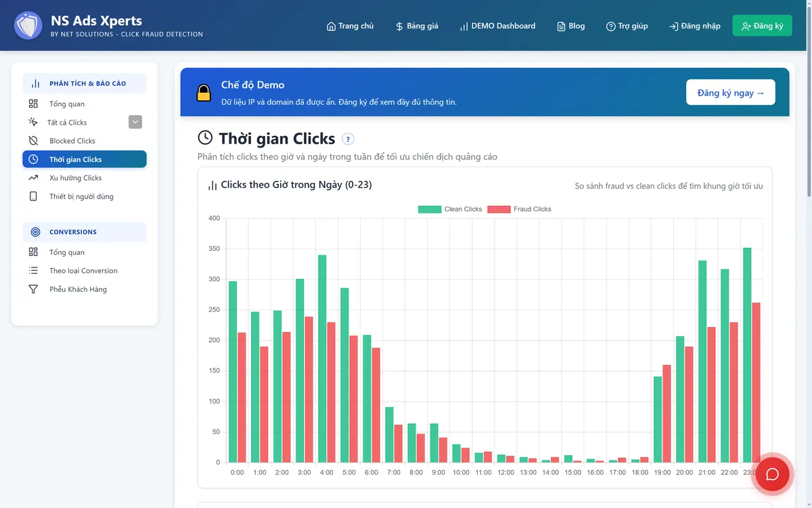812x508 pixels.
Task: Click the lock icon in Demo banner
Action: click(204, 93)
